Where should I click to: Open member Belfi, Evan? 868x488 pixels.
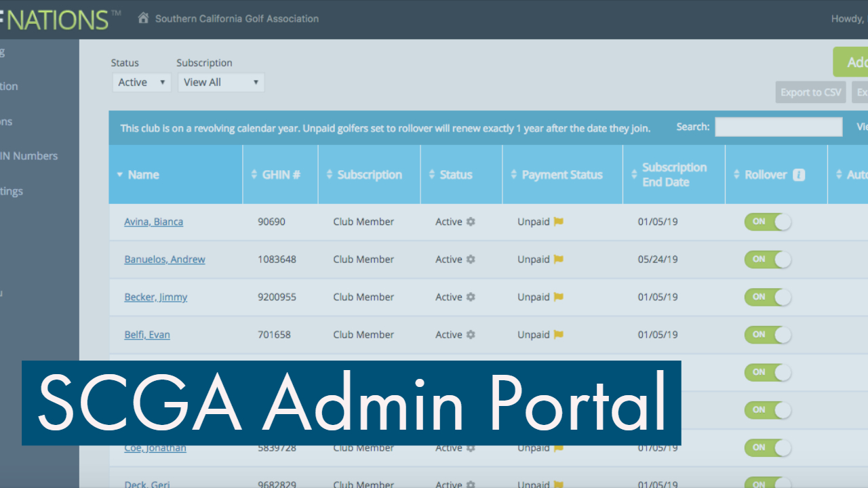(147, 335)
